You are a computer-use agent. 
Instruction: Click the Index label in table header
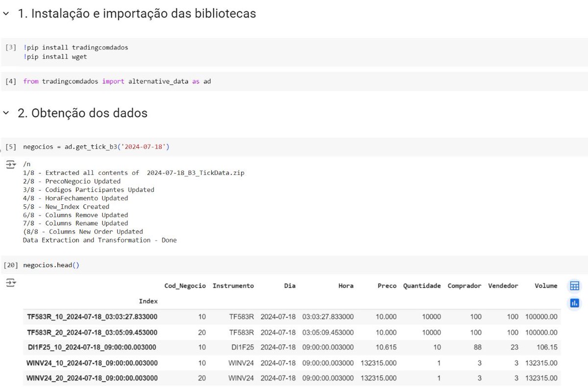pos(148,301)
